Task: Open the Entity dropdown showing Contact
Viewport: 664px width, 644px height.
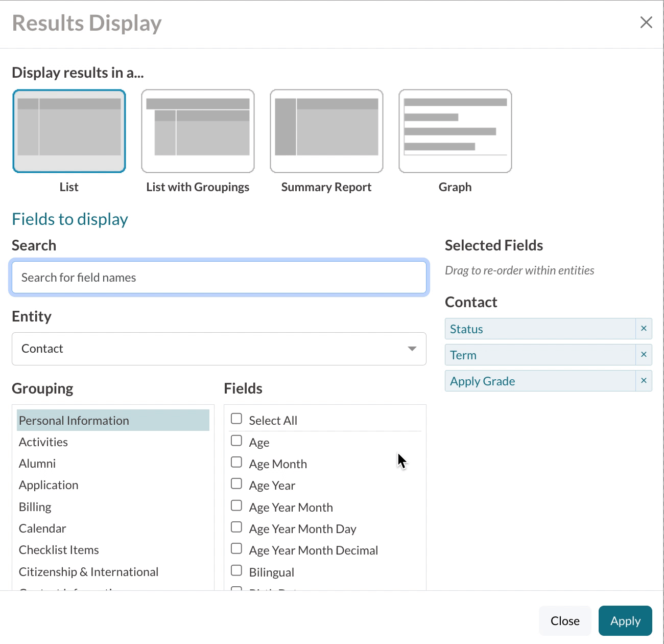Action: (x=219, y=349)
